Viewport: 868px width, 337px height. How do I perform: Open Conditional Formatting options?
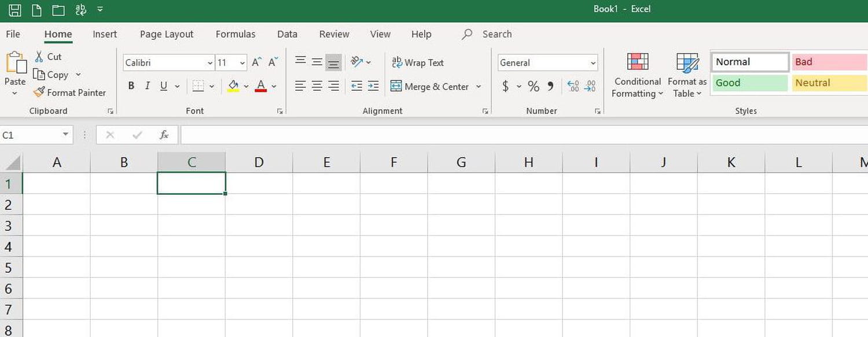tap(637, 74)
